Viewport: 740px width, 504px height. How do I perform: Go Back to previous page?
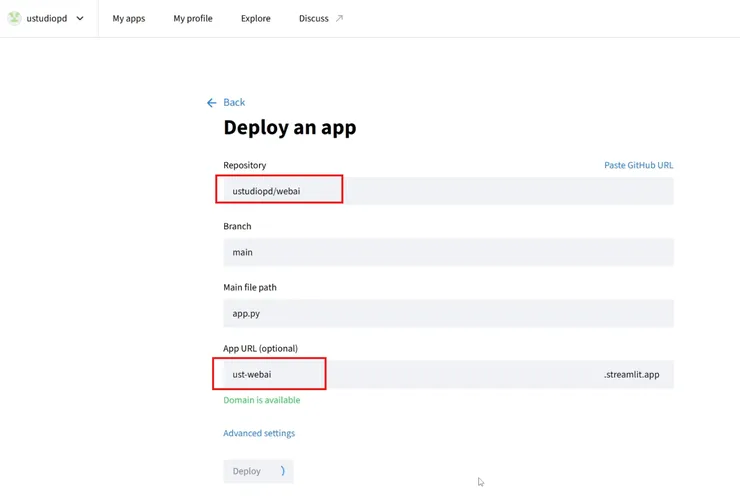(x=234, y=102)
